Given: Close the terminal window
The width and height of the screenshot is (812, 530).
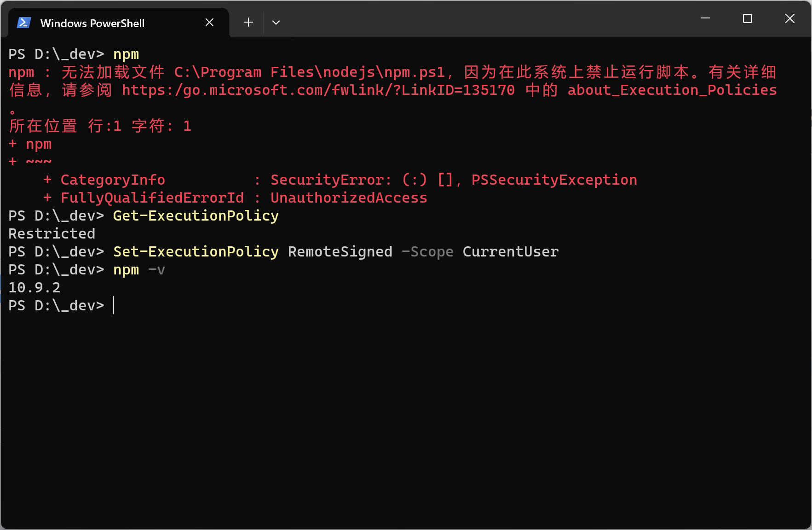Looking at the screenshot, I should 790,18.
